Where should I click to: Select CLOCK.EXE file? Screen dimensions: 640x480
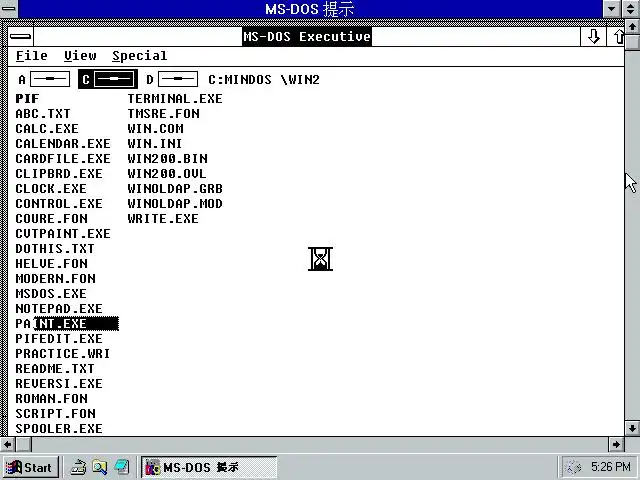click(51, 189)
